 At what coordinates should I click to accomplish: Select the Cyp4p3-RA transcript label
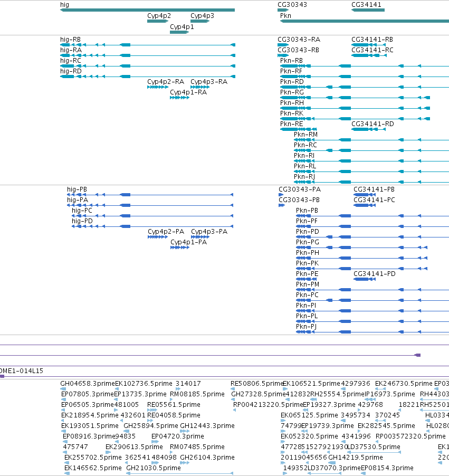click(209, 82)
